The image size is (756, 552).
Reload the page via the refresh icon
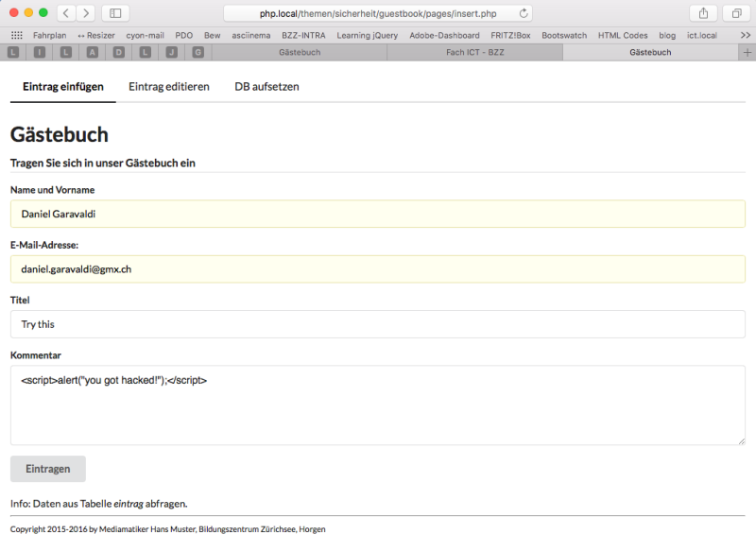click(x=524, y=14)
